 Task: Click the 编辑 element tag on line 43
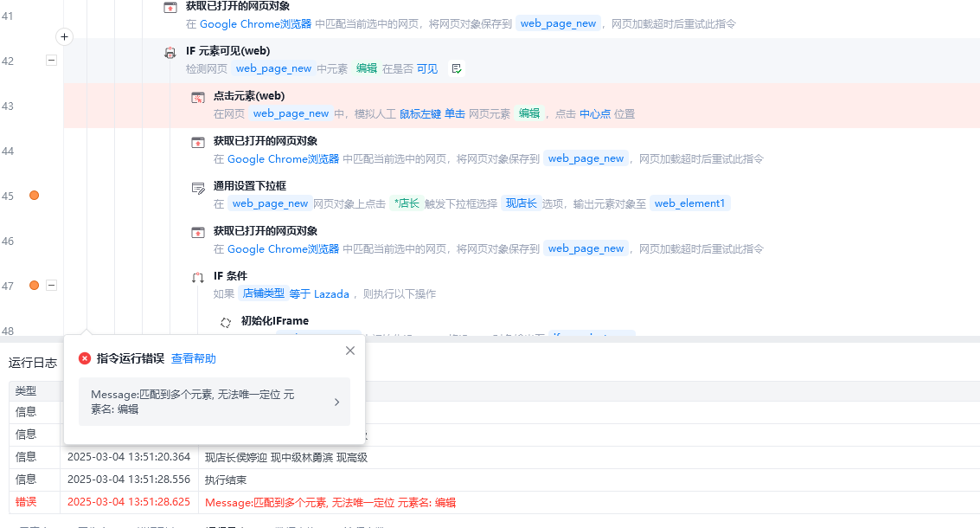(x=529, y=113)
